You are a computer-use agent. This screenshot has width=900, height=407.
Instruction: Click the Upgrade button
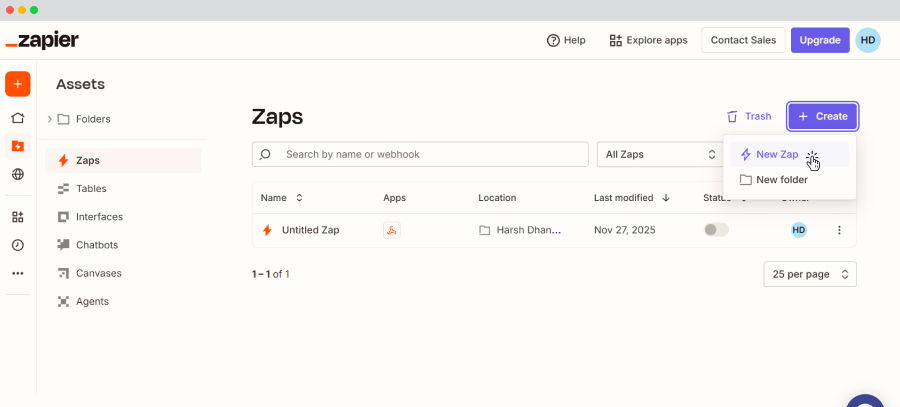(819, 40)
